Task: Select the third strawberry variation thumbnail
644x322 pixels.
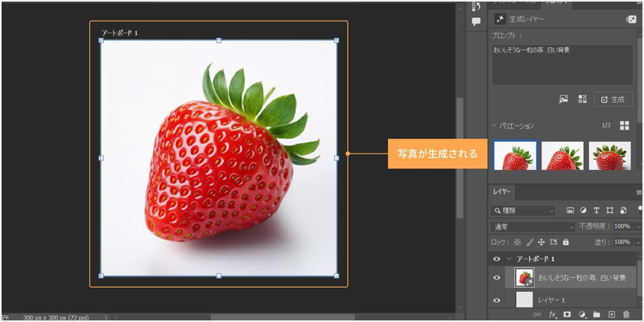Action: click(610, 155)
